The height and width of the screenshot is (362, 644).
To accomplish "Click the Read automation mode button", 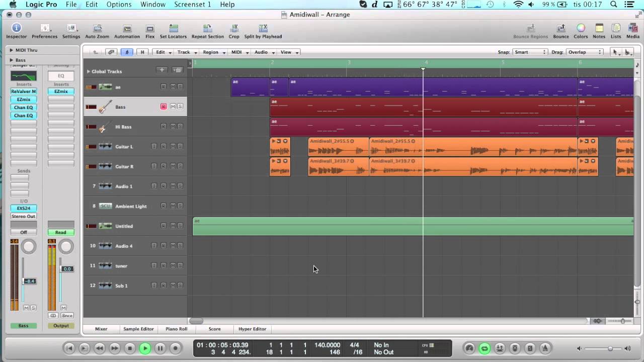I will pos(61,232).
